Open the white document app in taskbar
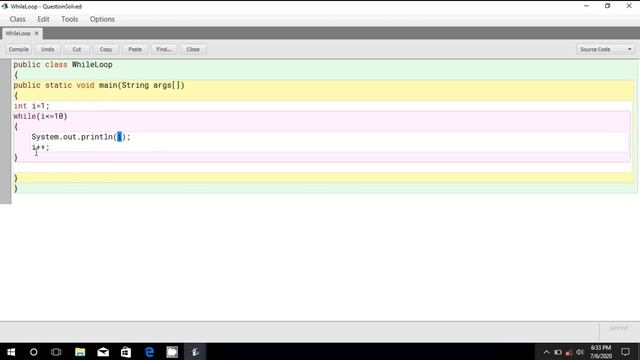The image size is (640, 360). click(172, 352)
